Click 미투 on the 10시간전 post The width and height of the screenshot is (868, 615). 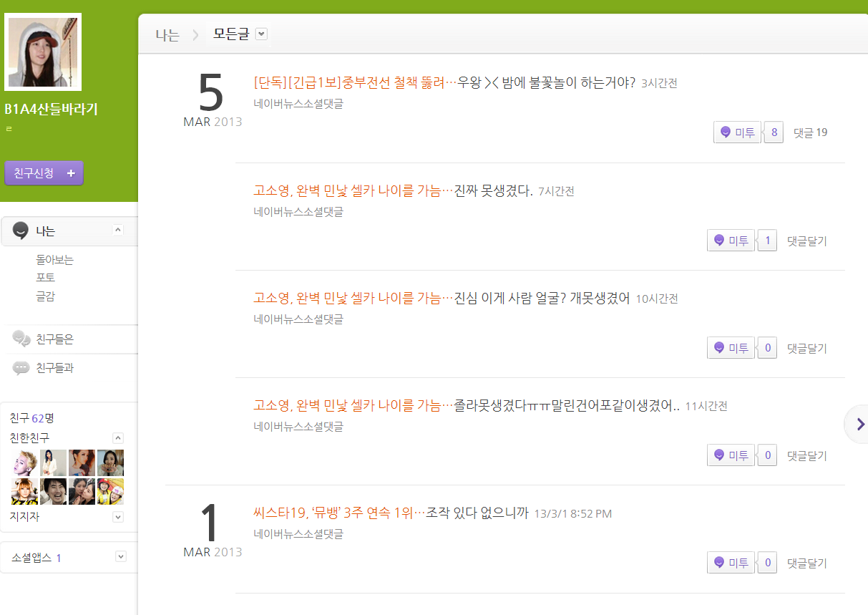coord(731,348)
